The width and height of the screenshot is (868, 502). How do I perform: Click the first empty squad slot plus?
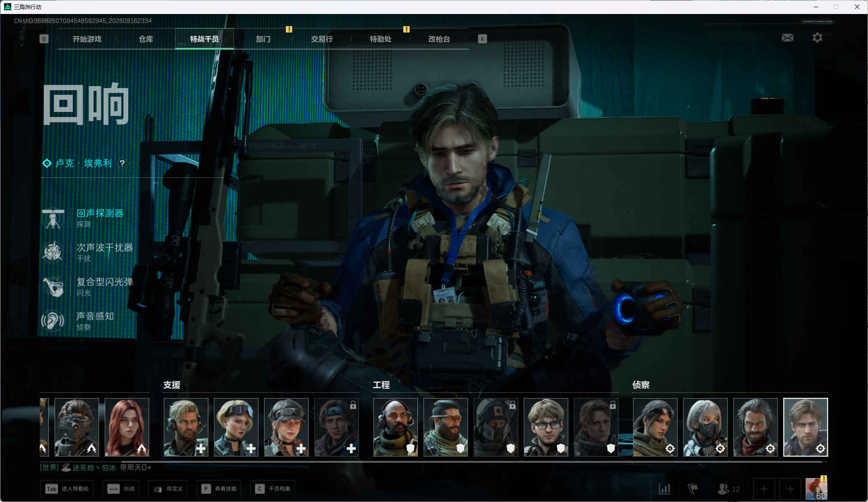point(764,489)
